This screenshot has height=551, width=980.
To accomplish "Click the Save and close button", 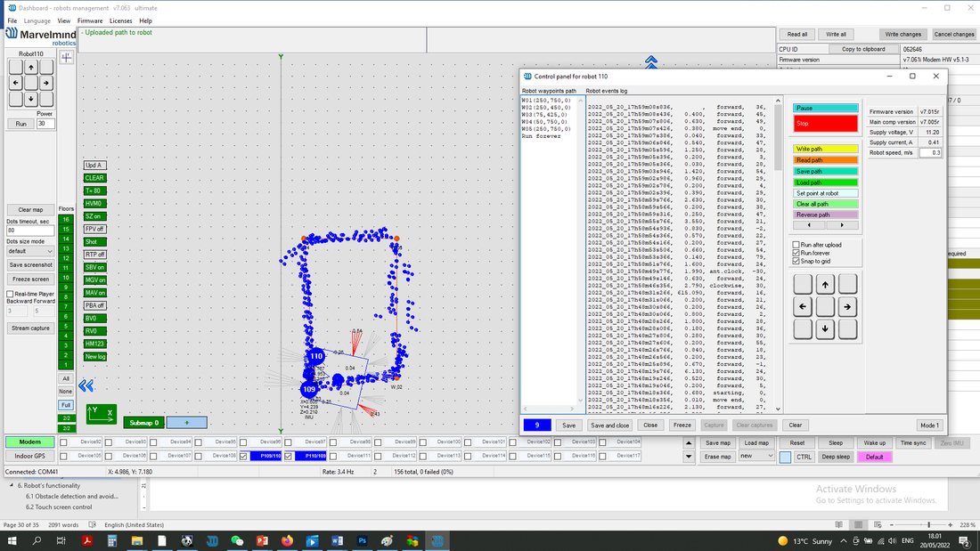I will (x=609, y=425).
